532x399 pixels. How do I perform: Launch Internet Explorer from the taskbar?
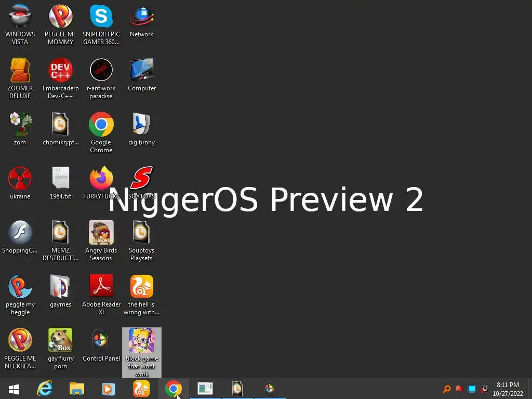pos(45,389)
